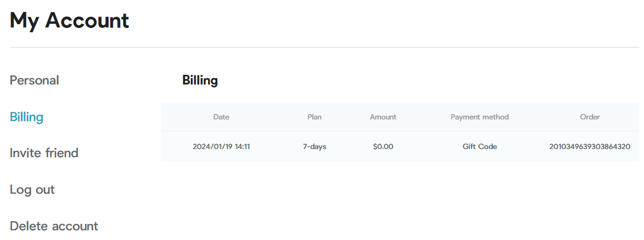The image size is (644, 240).
Task: Click the Payment method column header
Action: [x=480, y=117]
